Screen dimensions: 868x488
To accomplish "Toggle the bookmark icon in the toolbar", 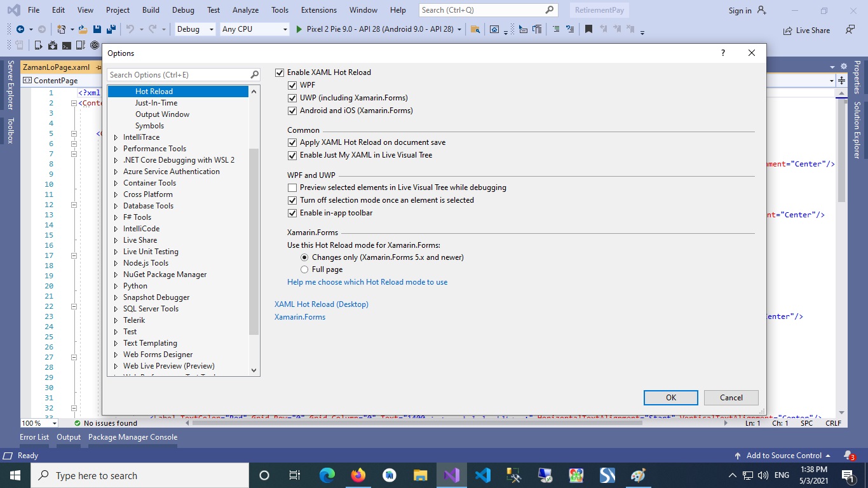I will pyautogui.click(x=588, y=29).
